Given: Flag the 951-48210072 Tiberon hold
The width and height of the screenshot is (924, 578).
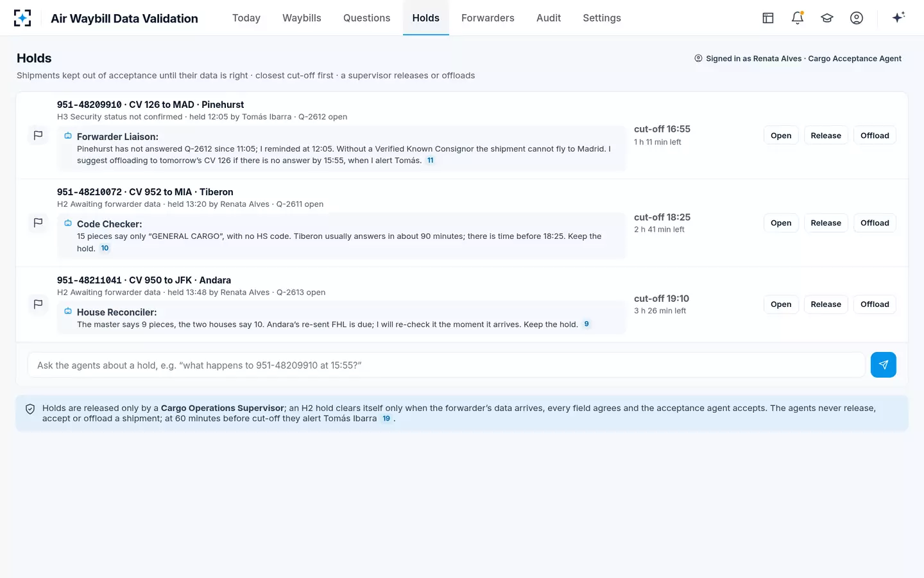Looking at the screenshot, I should (38, 223).
